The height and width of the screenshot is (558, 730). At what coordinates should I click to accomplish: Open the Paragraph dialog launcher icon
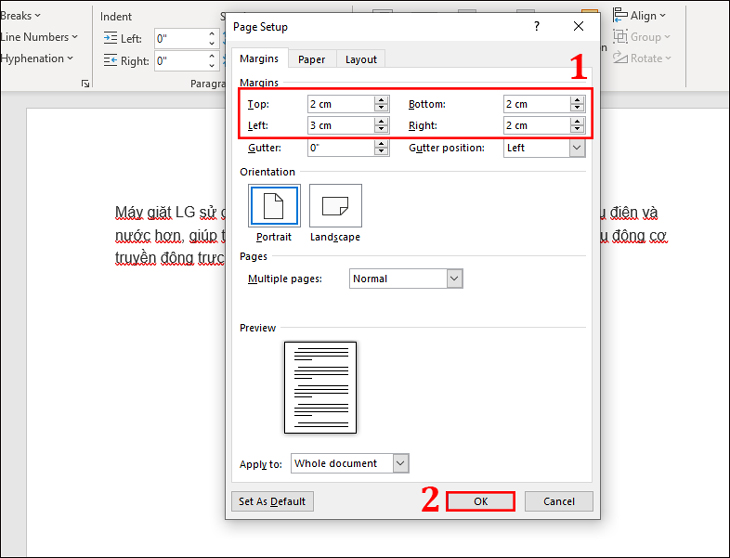[85, 85]
